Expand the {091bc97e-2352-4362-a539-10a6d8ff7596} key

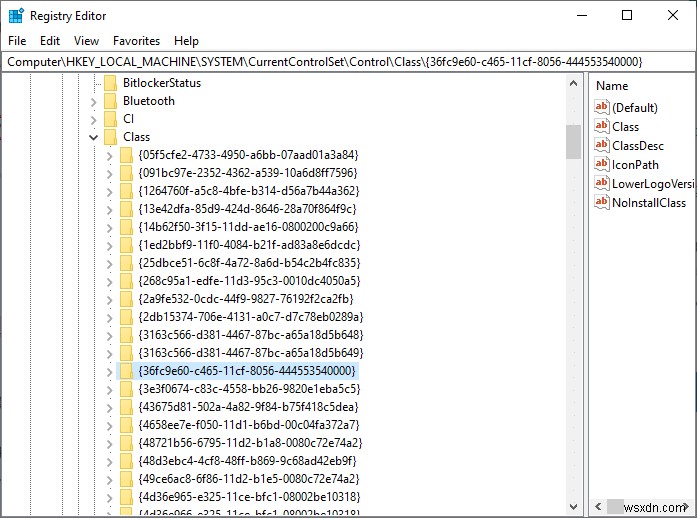click(110, 174)
